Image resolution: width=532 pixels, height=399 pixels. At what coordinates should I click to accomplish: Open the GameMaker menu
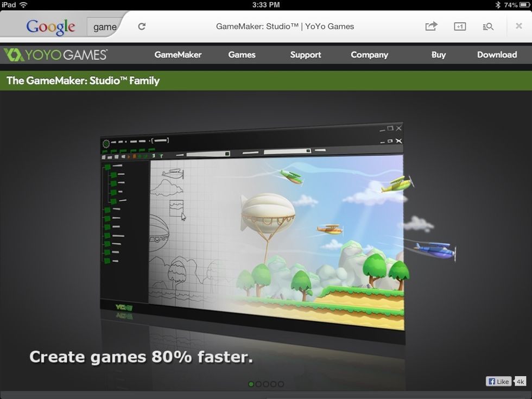(178, 55)
